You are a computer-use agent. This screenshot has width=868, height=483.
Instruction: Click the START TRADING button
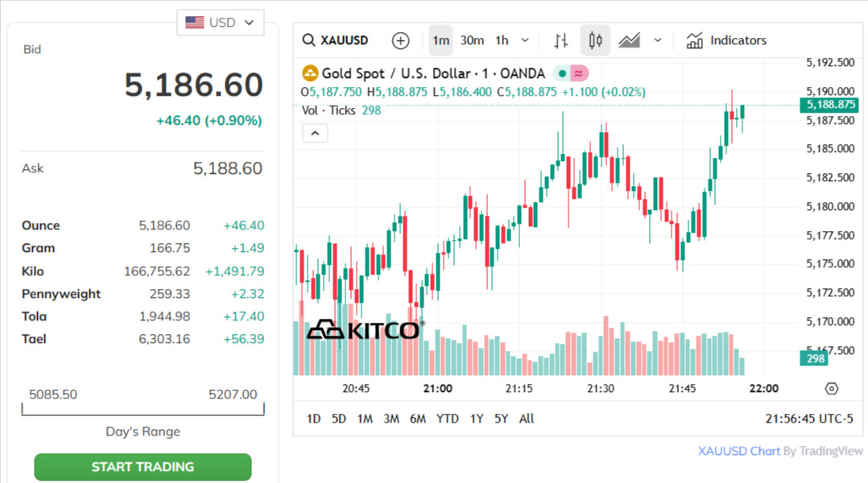[x=143, y=467]
